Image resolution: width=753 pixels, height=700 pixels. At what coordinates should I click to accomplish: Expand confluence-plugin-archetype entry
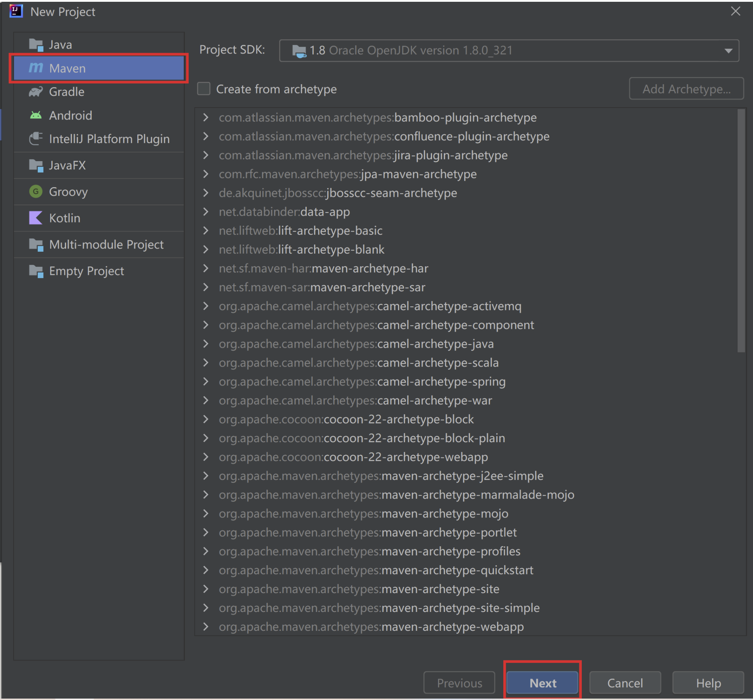click(206, 136)
